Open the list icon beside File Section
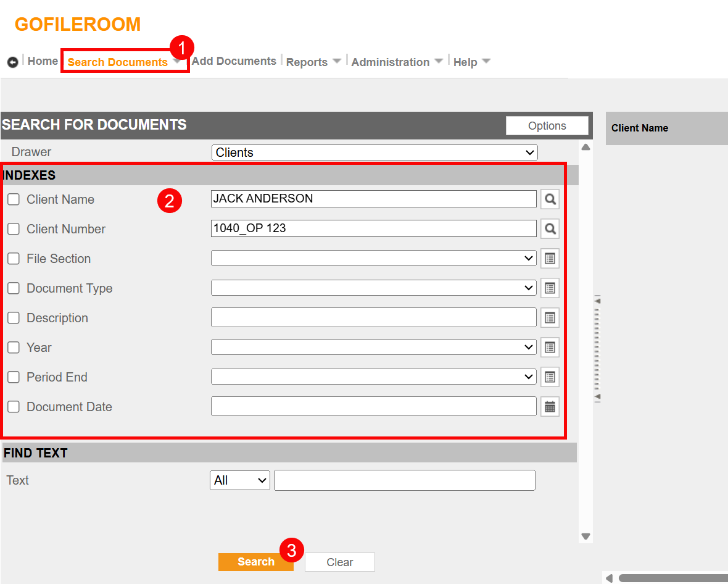The image size is (728, 584). pos(550,259)
